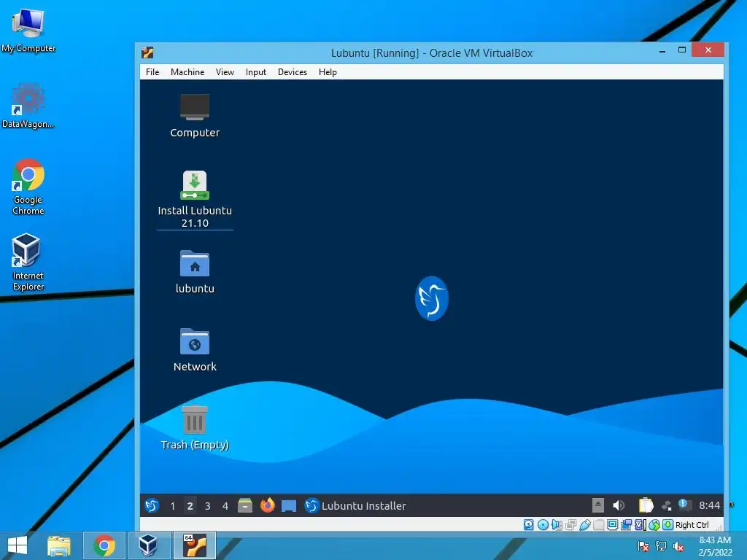Select the Install Lubuntu 21.10 icon
Screen dimensions: 747x560
pyautogui.click(x=195, y=199)
